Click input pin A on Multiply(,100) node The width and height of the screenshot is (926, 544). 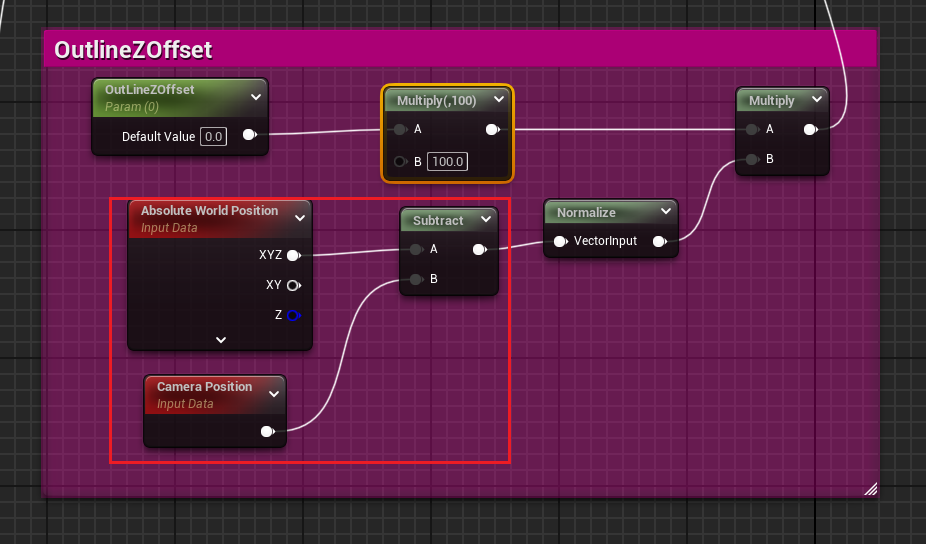click(400, 129)
